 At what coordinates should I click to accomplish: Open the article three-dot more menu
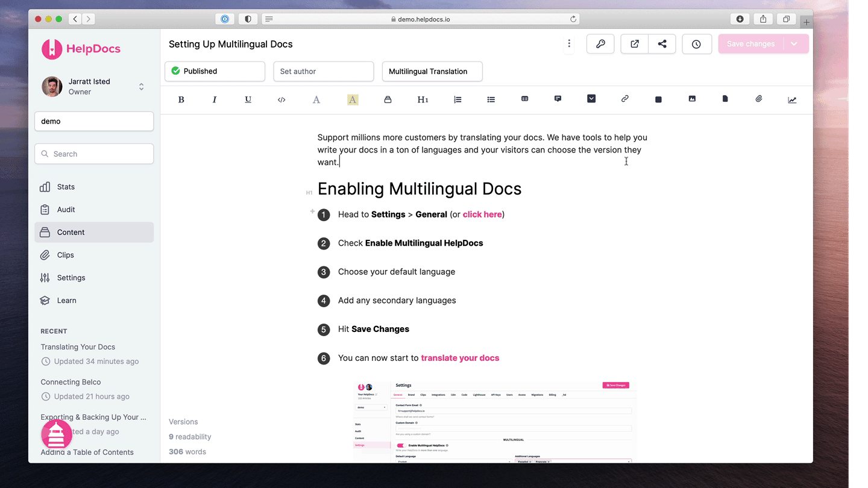pos(569,44)
